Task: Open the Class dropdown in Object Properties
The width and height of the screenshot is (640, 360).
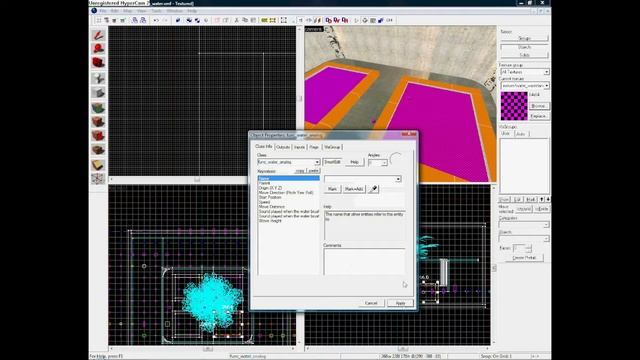Action: click(x=317, y=162)
